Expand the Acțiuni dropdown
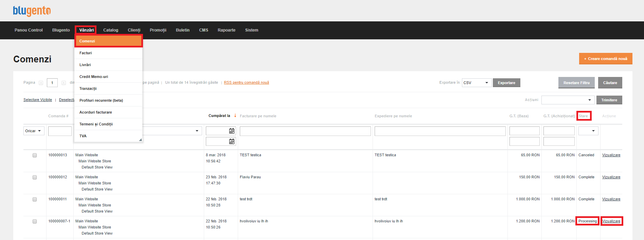 (x=568, y=100)
